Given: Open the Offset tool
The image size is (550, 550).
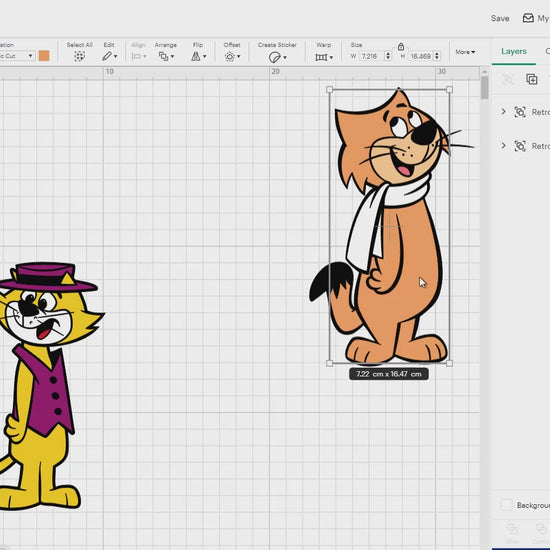Looking at the screenshot, I should point(229,56).
